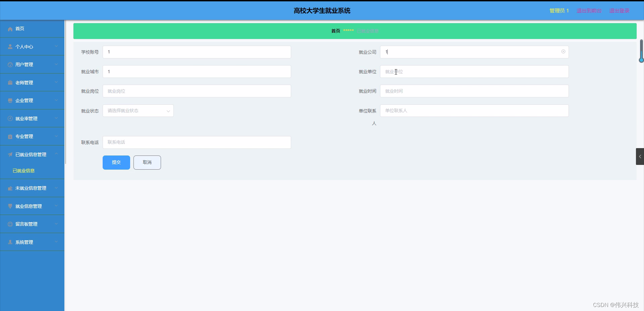Click the home icon beside 首页
The width and height of the screenshot is (644, 311).
tap(10, 29)
